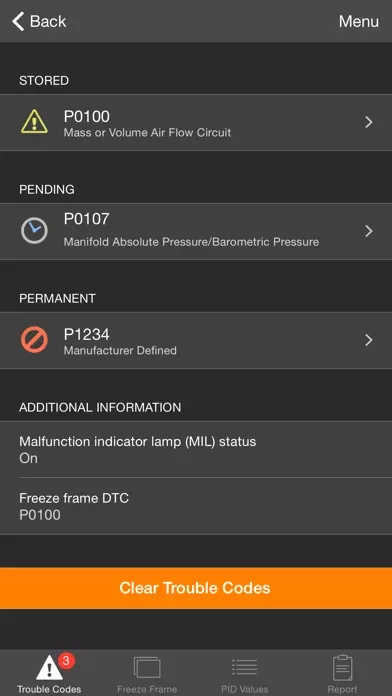Viewport: 392px width, 696px height.
Task: Expand stored code P0100 with its right chevron
Action: tap(368, 122)
